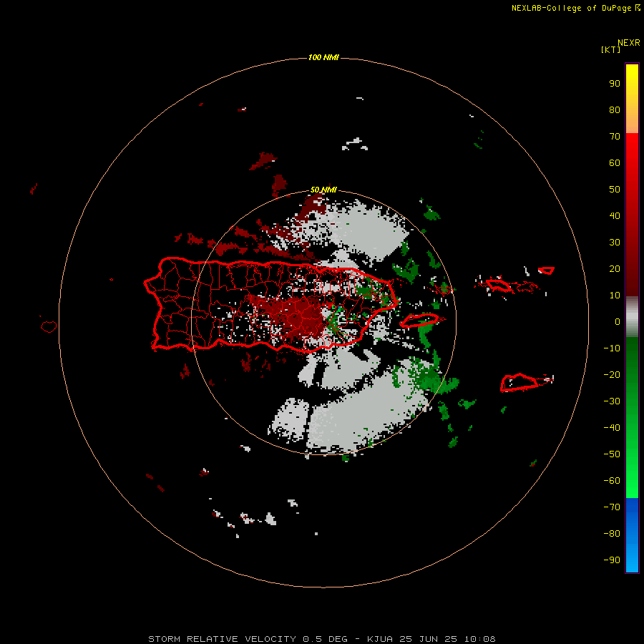
Task: Click the Vieques island outline east of Puerto Rico
Action: [419, 320]
